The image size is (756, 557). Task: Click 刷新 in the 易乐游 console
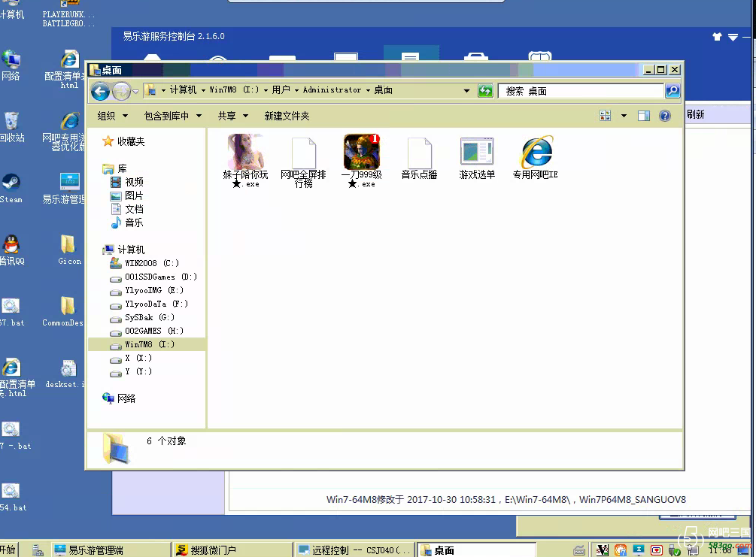(x=695, y=115)
